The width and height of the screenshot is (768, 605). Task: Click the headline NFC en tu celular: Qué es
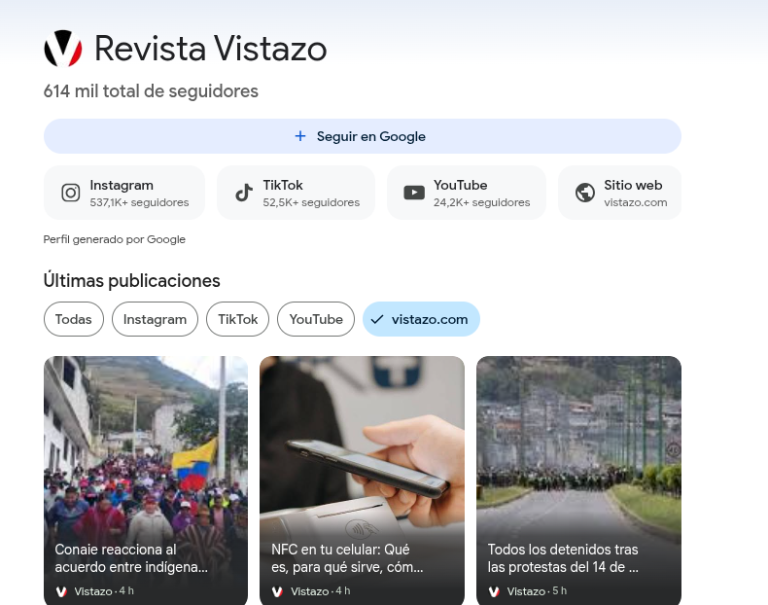coord(347,558)
